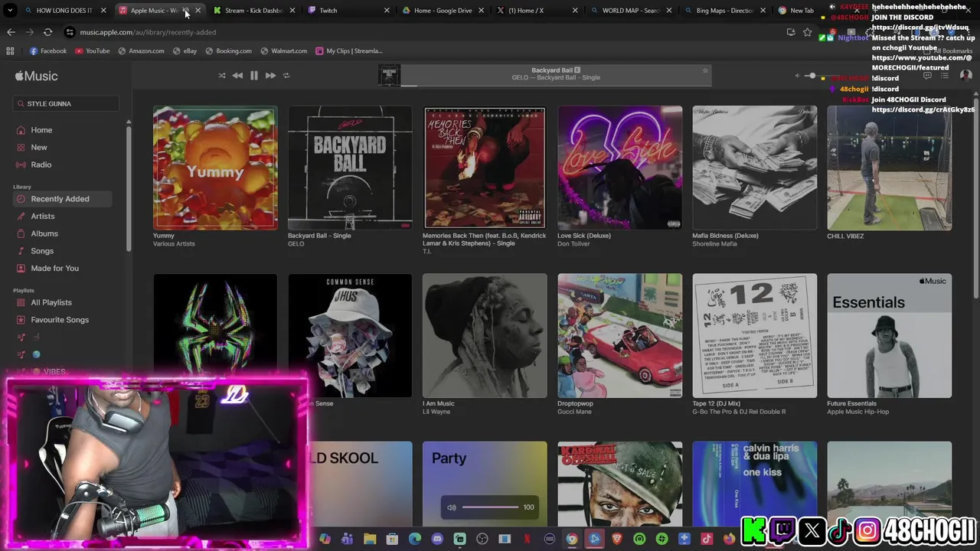Go back in the browser
980x551 pixels.
click(11, 32)
